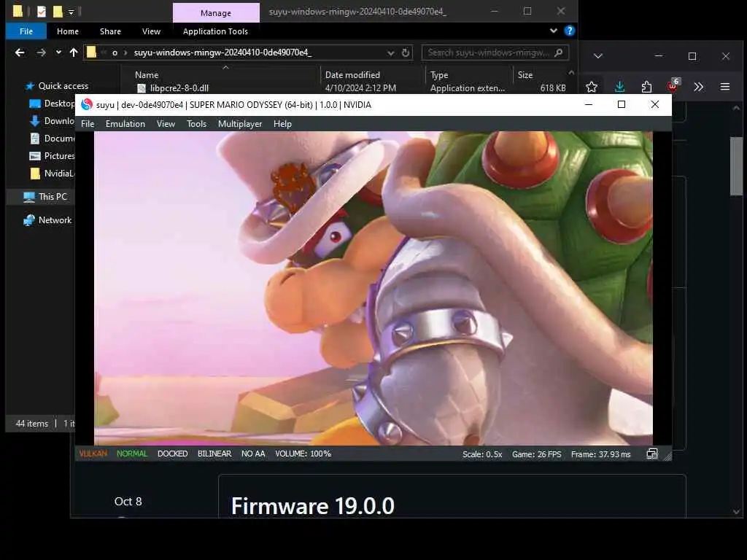The width and height of the screenshot is (747, 560).
Task: Open Explorer help question mark icon
Action: point(569,31)
